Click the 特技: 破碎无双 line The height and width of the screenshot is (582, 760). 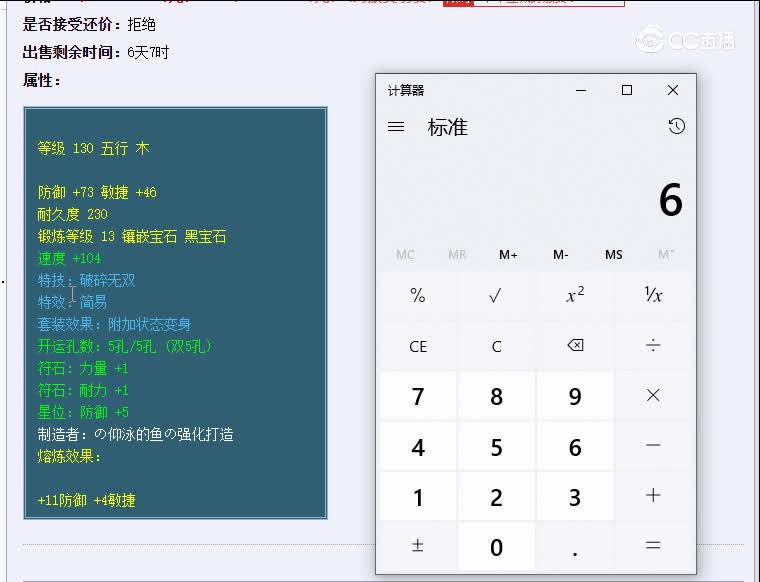(86, 280)
